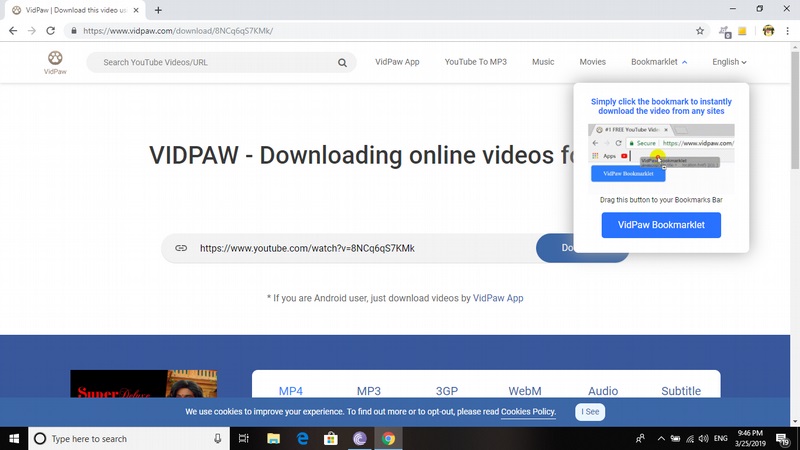This screenshot has height=450, width=800.
Task: Open a new tab with the plus button
Action: (x=158, y=10)
